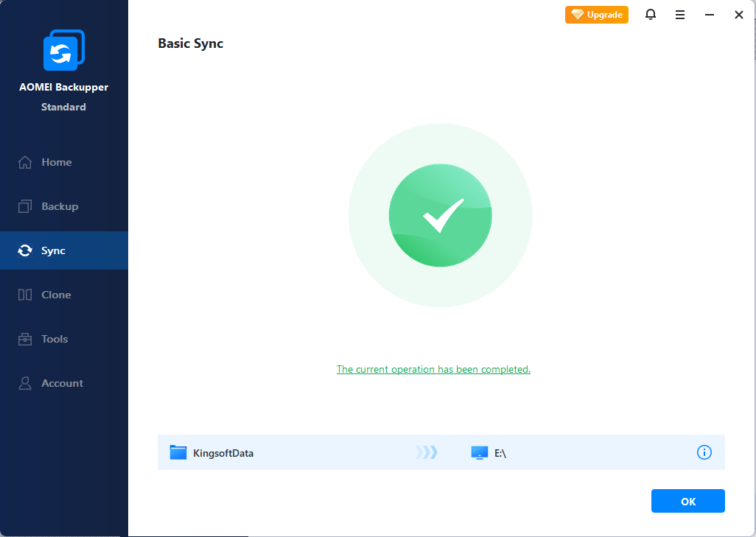
Task: Click the green completed checkmark graphic
Action: coord(440,215)
